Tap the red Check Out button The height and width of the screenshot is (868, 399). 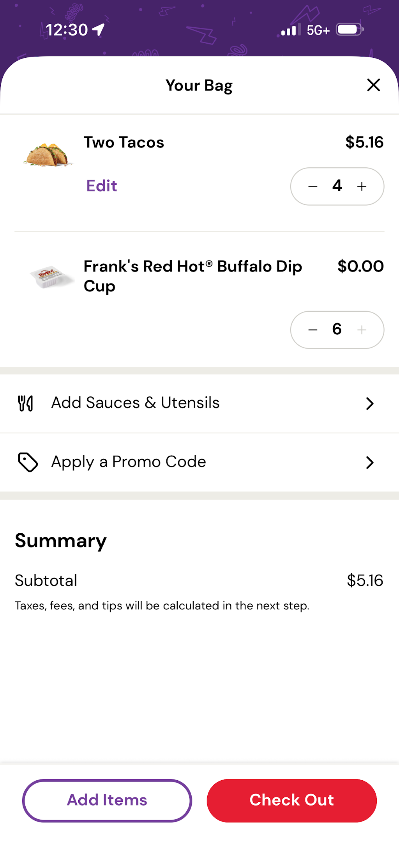tap(292, 801)
